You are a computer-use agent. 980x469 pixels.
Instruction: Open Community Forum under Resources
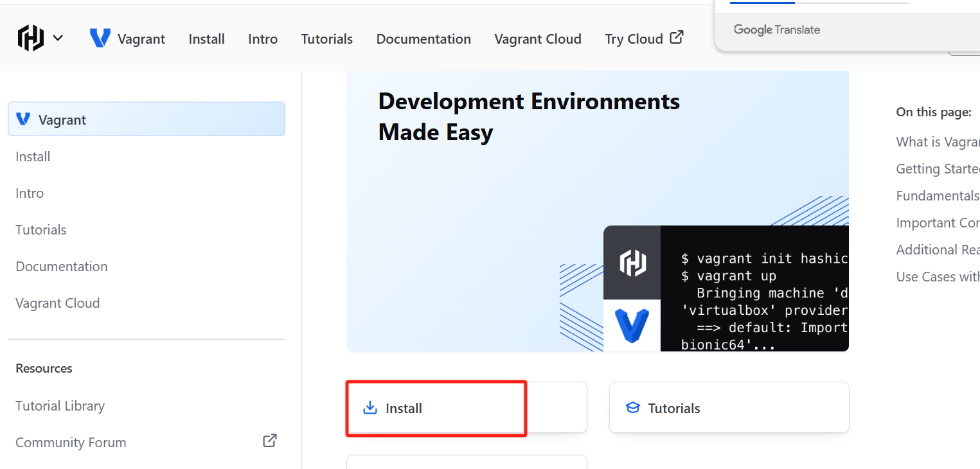click(x=71, y=443)
